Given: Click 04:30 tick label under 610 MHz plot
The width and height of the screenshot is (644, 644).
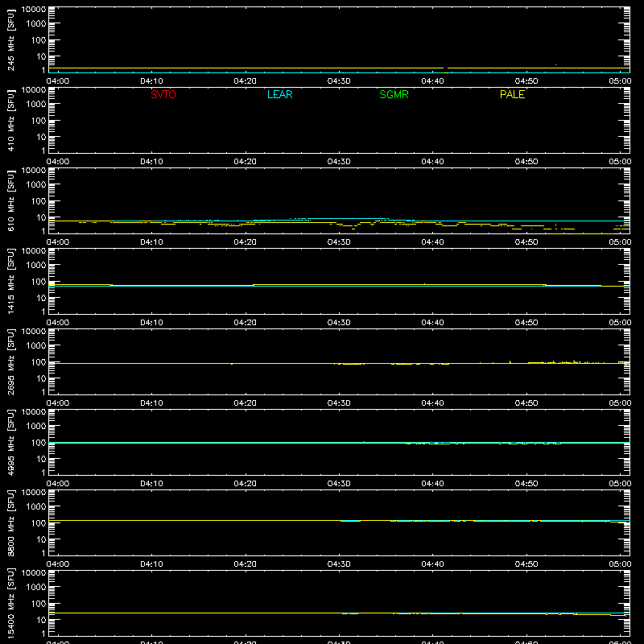Looking at the screenshot, I should point(339,242).
